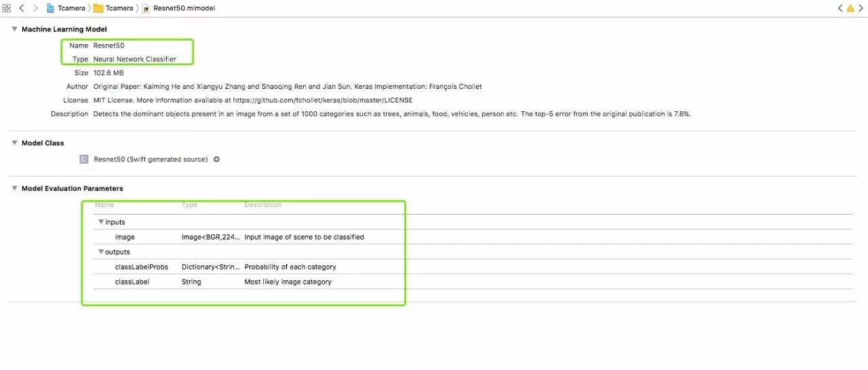Click Neural Network Classifier type value

click(134, 59)
